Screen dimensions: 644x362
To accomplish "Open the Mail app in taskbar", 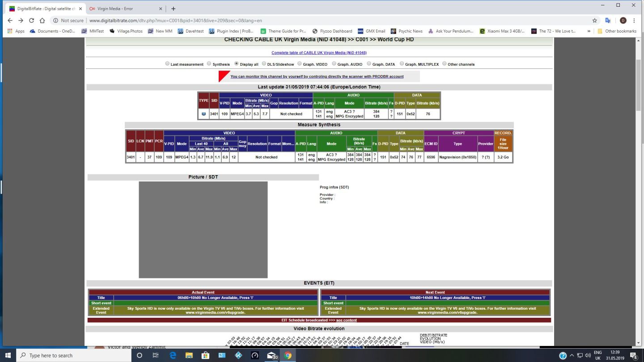I will pyautogui.click(x=271, y=355).
